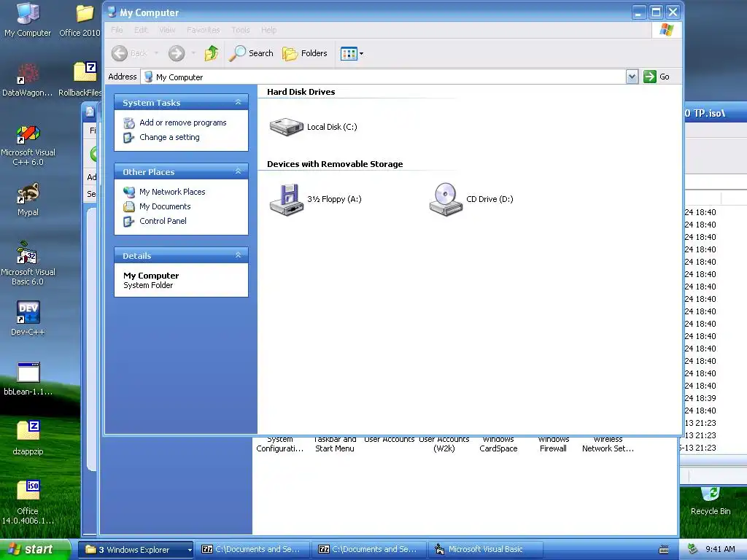Viewport: 747px width, 560px height.
Task: Click the Start button
Action: click(x=34, y=550)
